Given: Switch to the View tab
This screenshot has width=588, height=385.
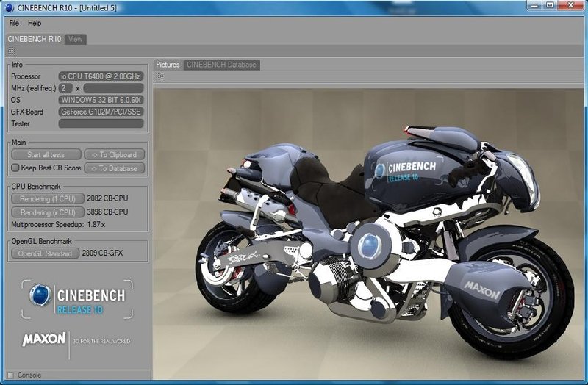Looking at the screenshot, I should click(x=76, y=39).
